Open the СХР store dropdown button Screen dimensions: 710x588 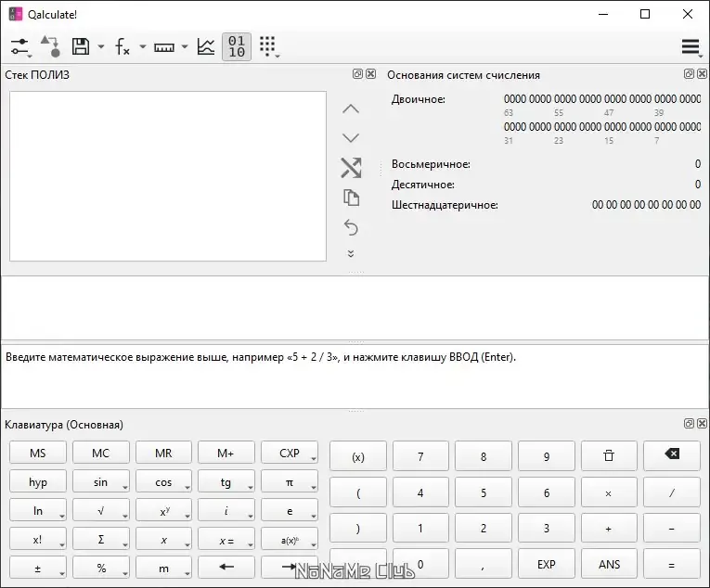(x=290, y=453)
